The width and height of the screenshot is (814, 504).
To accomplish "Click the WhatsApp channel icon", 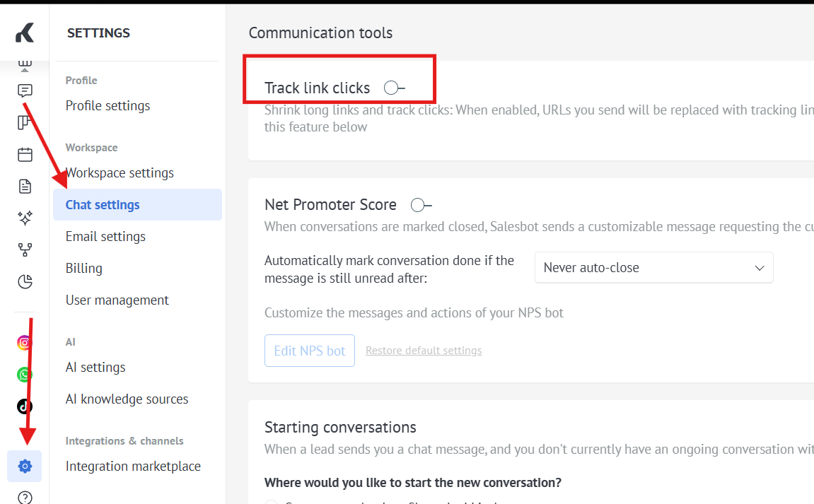I will 25,375.
